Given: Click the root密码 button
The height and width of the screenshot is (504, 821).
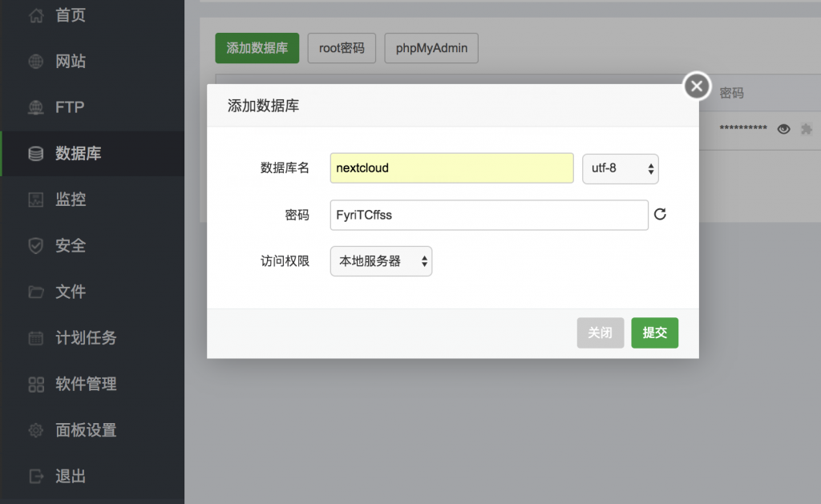Looking at the screenshot, I should [x=342, y=48].
